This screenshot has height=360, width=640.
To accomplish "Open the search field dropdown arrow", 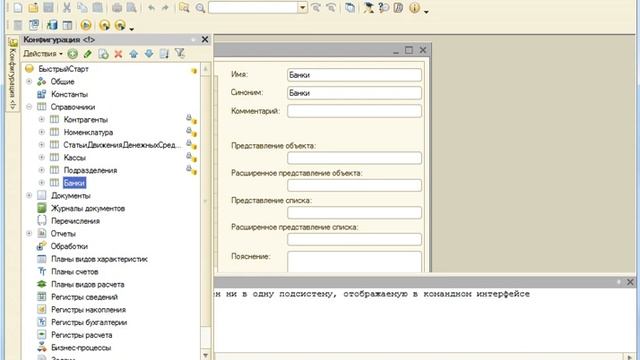I will pos(302,7).
